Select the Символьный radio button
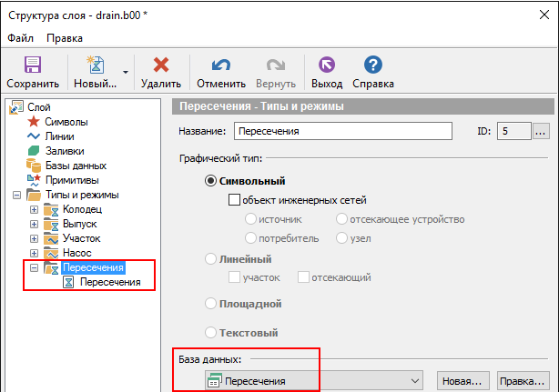 click(x=211, y=180)
